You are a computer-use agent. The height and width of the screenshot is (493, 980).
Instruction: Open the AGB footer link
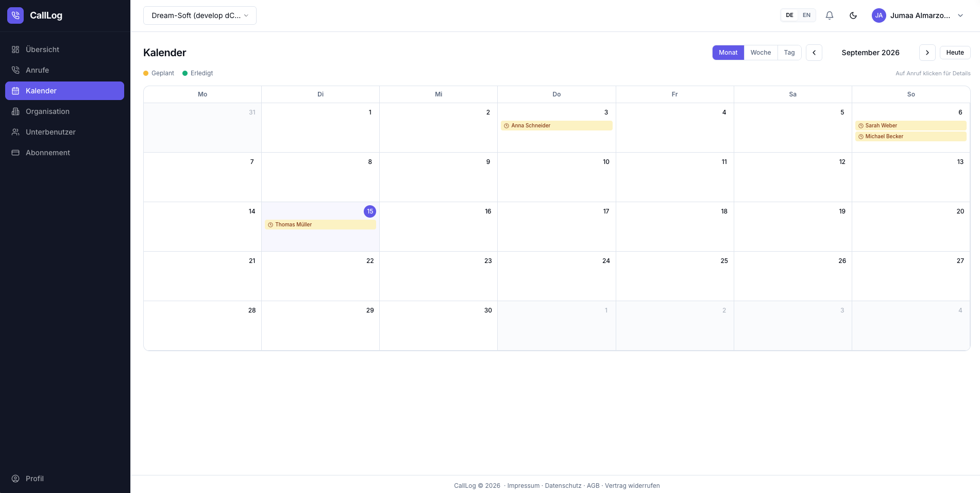click(593, 486)
